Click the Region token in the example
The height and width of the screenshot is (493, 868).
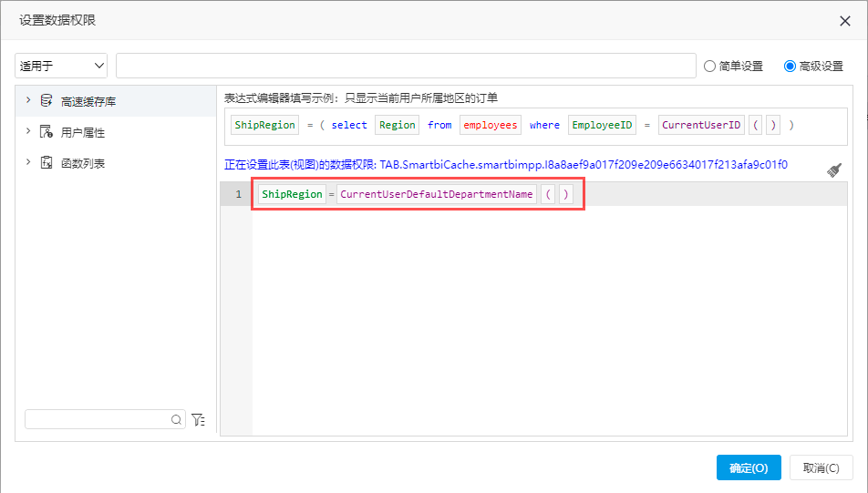(x=397, y=125)
